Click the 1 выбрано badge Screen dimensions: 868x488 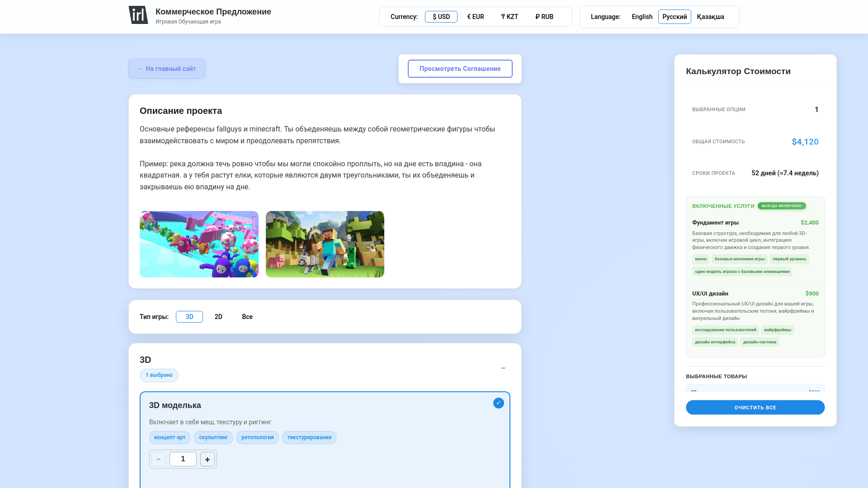point(159,375)
